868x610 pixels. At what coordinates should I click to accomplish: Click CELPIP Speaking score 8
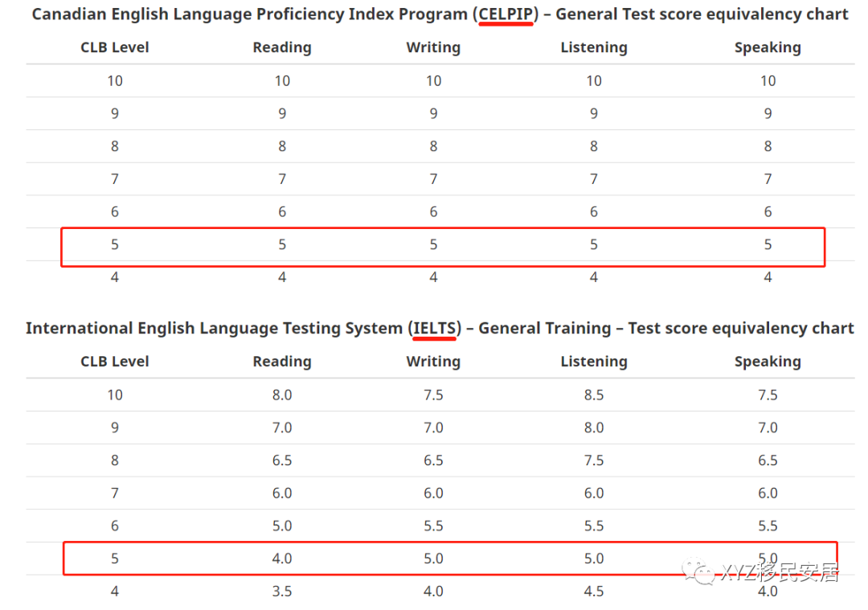(x=768, y=146)
